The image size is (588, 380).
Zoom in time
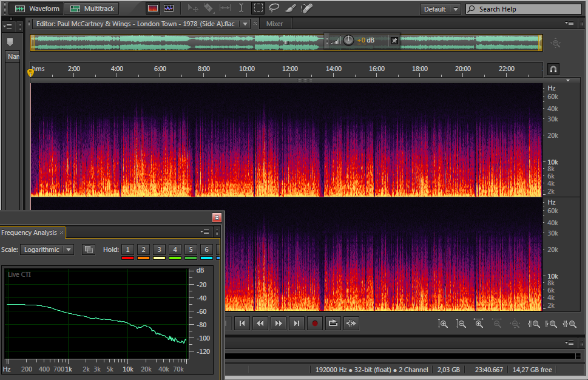click(479, 324)
